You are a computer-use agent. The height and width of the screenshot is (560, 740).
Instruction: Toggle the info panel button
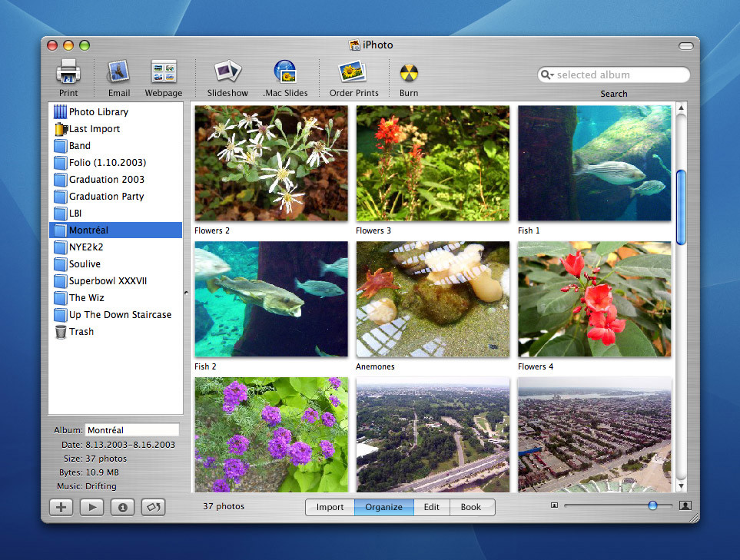[123, 507]
